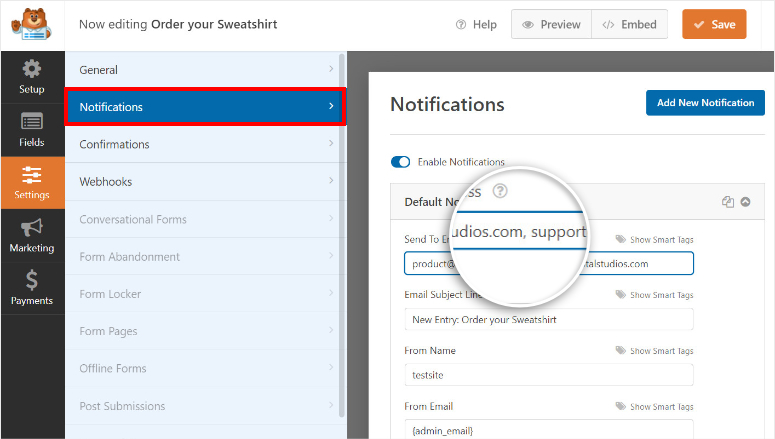Open the Setup gear panel
The width and height of the screenshot is (775, 439).
[31, 76]
